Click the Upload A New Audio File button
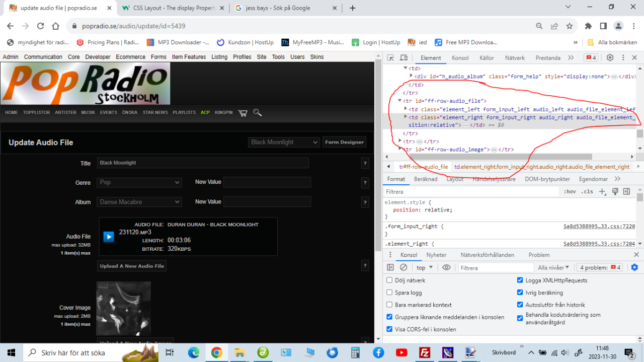The image size is (644, 362). [132, 266]
